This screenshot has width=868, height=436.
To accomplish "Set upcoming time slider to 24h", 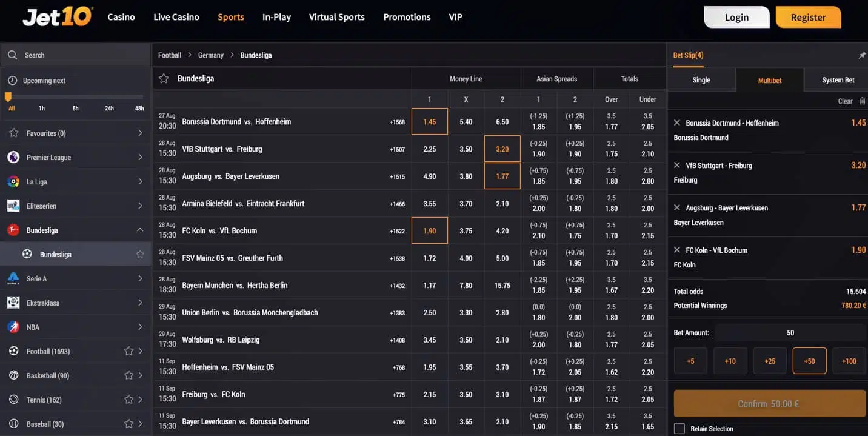I will [109, 108].
